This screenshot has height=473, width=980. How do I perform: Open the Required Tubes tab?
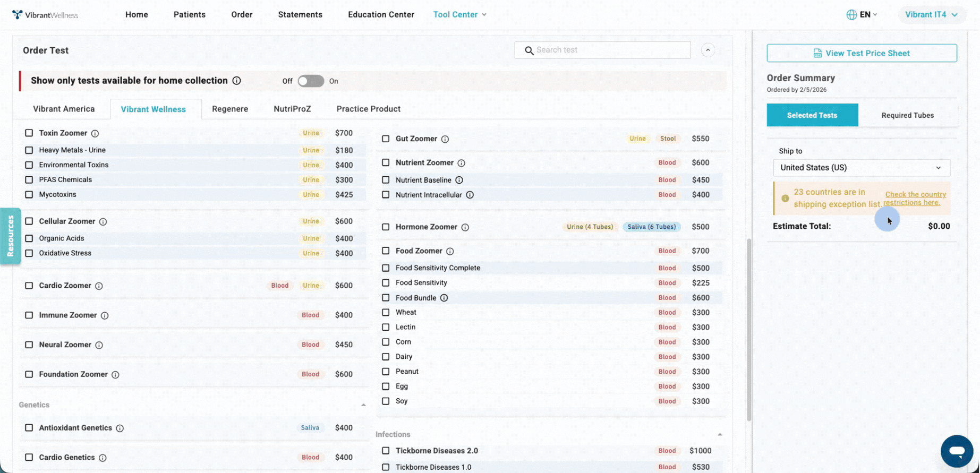click(907, 115)
